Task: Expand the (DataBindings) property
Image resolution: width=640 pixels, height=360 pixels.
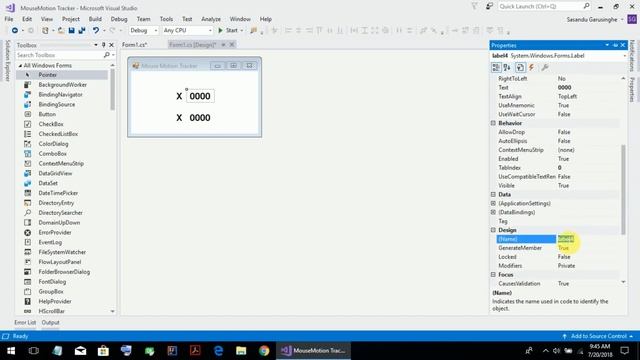Action: 493,212
